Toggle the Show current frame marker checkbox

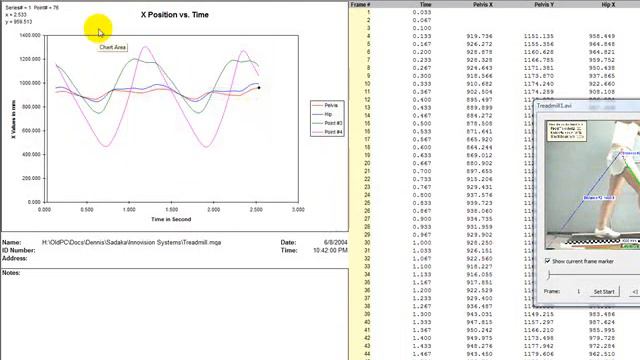547,261
